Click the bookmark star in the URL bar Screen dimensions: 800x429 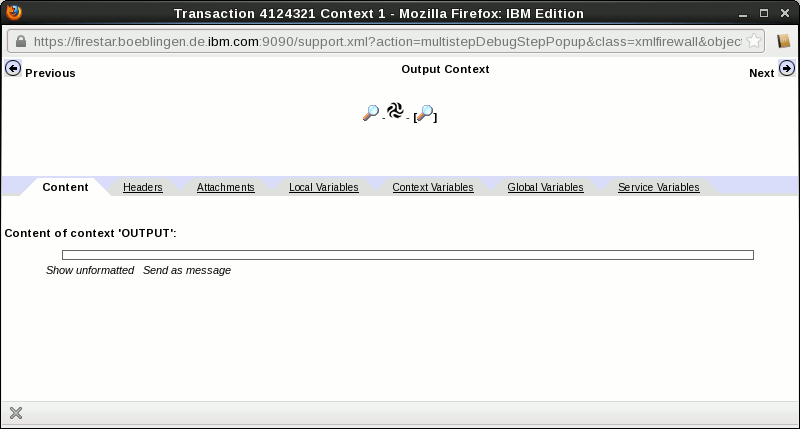(x=755, y=42)
